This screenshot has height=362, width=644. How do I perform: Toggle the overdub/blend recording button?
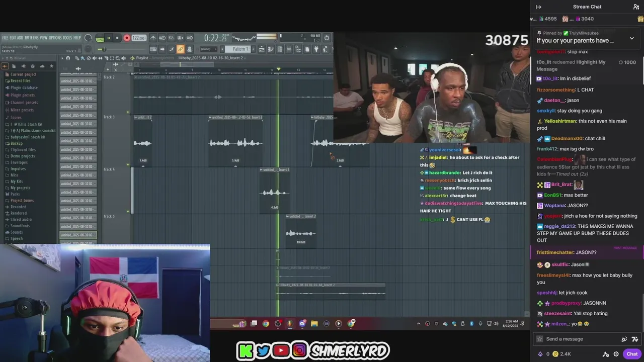point(180,38)
